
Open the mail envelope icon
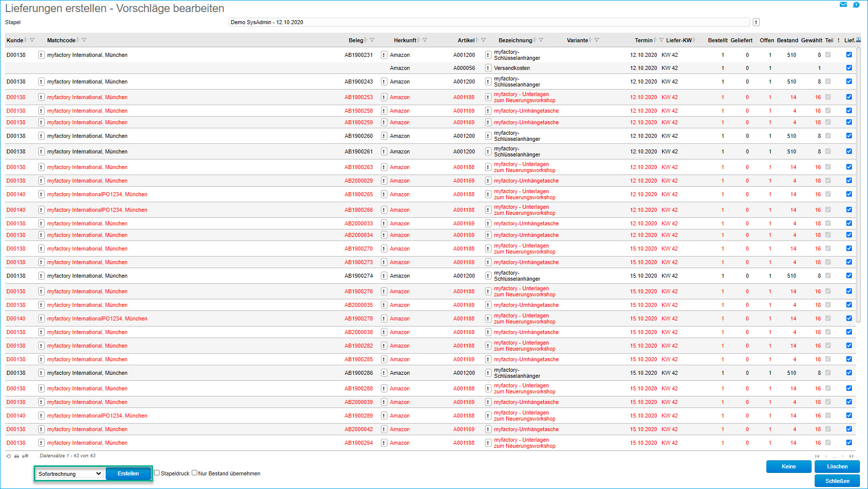pos(843,5)
